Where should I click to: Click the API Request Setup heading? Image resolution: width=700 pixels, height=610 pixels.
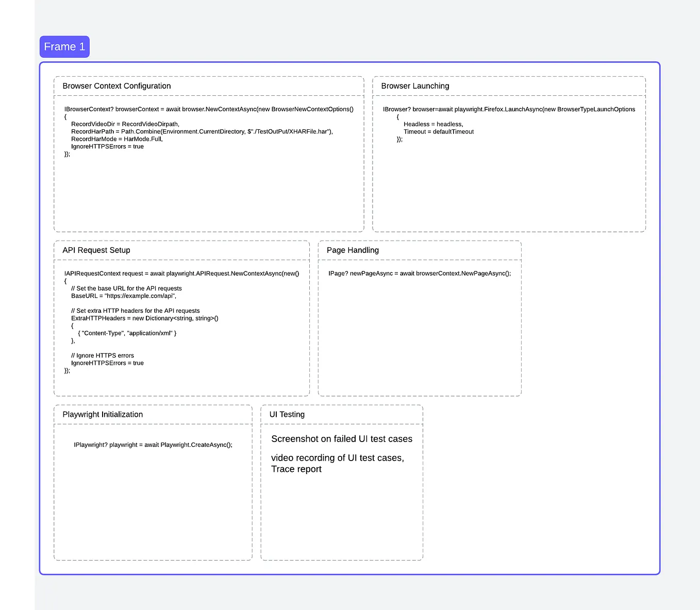[x=96, y=250]
